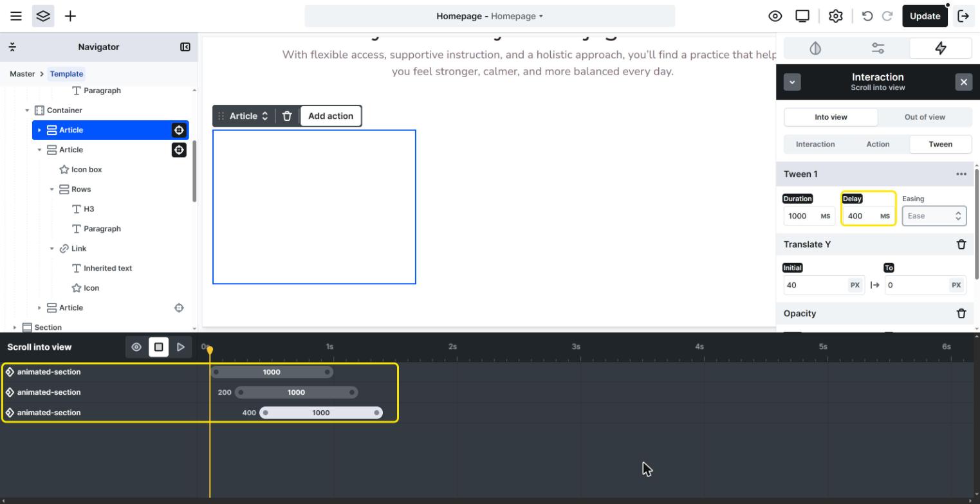Open the style droplet tab

click(815, 48)
